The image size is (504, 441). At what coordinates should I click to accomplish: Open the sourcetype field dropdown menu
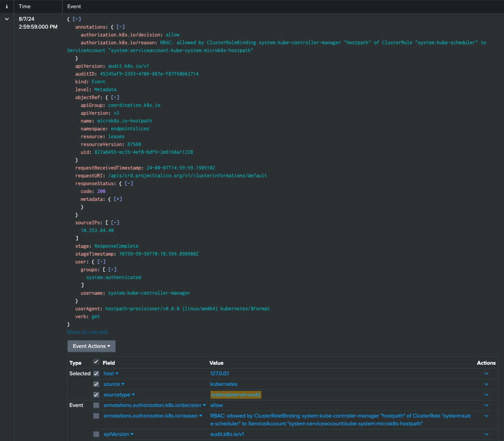pos(119,395)
